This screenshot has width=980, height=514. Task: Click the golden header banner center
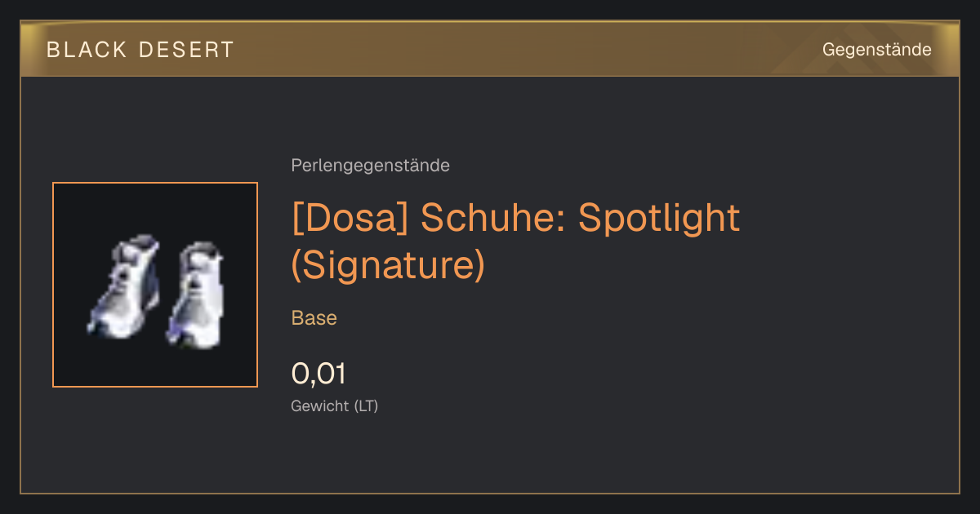(490, 49)
